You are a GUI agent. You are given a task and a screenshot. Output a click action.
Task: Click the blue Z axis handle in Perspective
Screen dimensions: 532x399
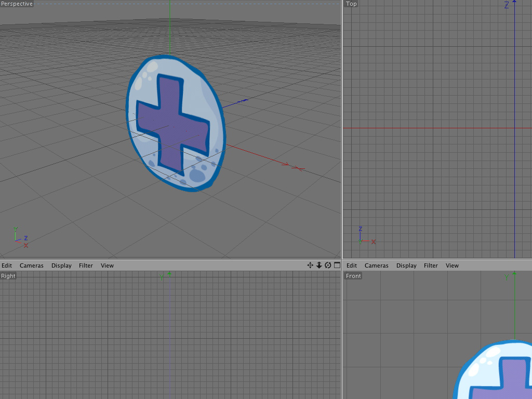(x=244, y=100)
